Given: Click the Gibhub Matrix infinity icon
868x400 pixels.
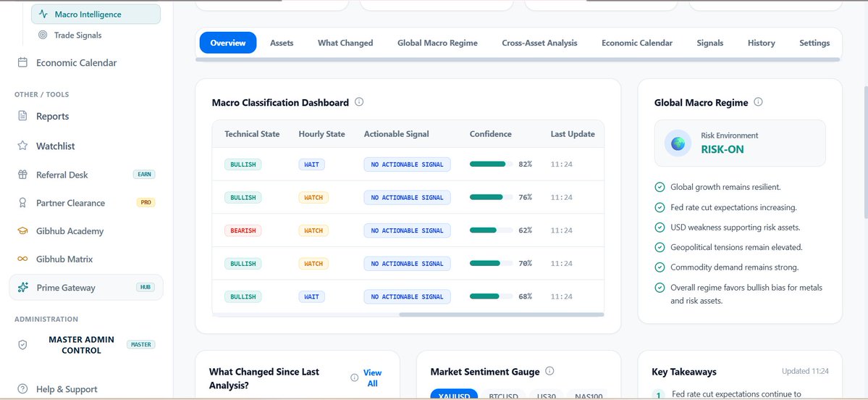Looking at the screenshot, I should (x=22, y=259).
